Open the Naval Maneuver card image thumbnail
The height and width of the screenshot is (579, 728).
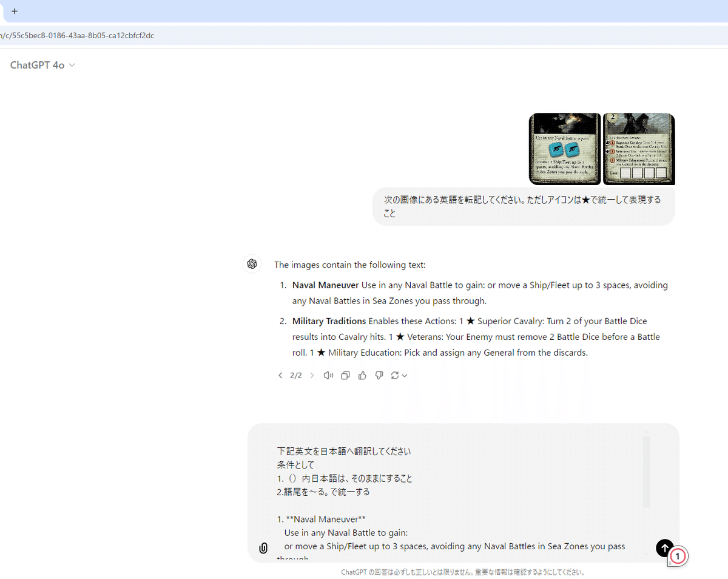(x=565, y=149)
